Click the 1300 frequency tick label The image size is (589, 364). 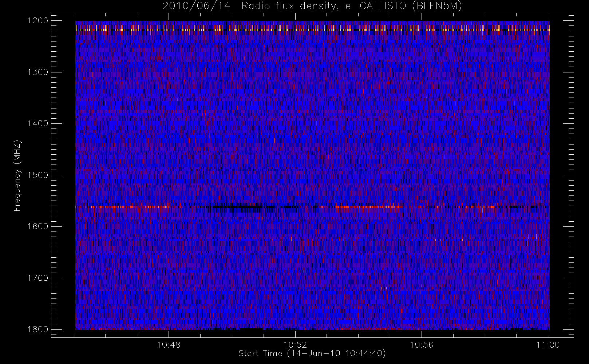pyautogui.click(x=38, y=72)
